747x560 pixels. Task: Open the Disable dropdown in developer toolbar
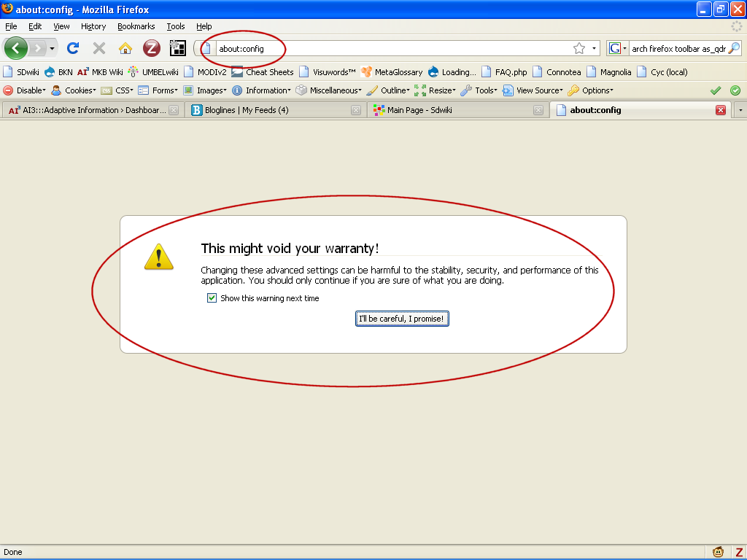25,90
